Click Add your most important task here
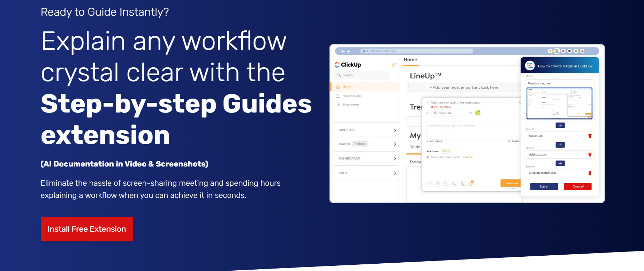The width and height of the screenshot is (644, 271). tap(464, 87)
